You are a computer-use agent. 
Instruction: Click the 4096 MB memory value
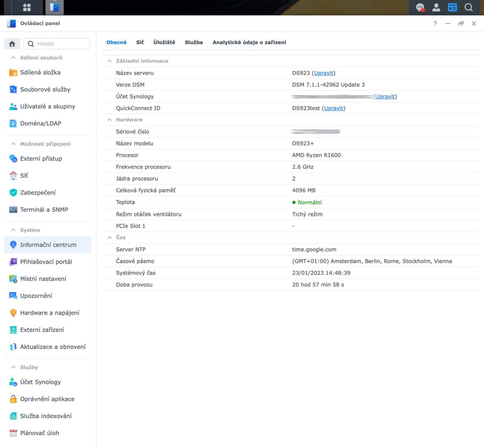pos(304,191)
